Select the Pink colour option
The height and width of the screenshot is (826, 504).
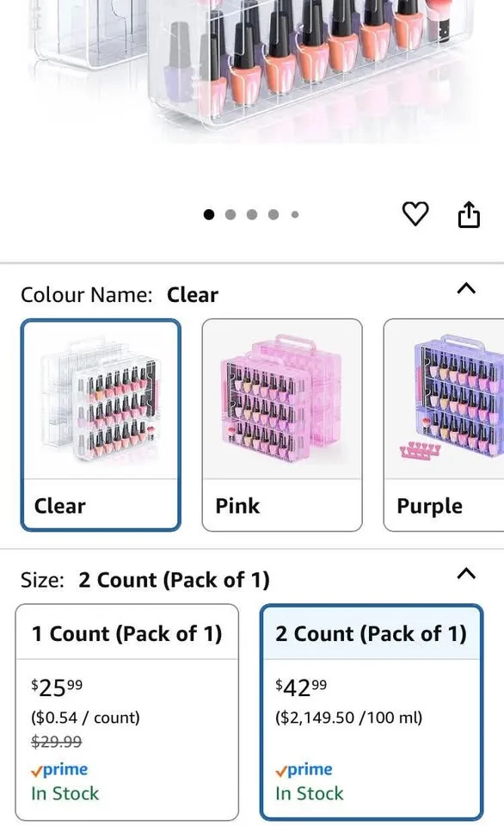[x=281, y=424]
